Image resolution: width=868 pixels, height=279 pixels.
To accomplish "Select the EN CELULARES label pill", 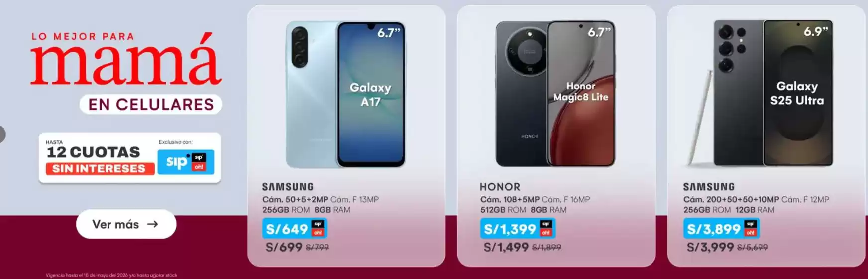I will (x=151, y=104).
